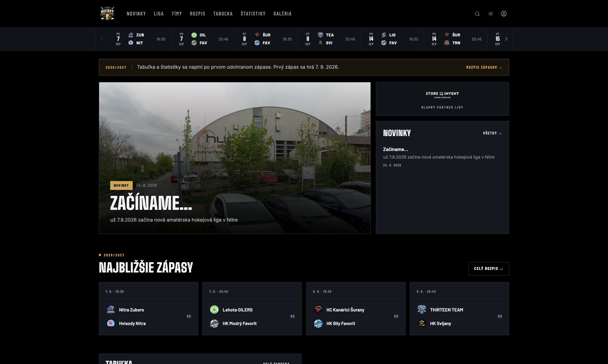The width and height of the screenshot is (608, 364).
Task: Click the TRN team logo in ticker
Action: [x=447, y=43]
